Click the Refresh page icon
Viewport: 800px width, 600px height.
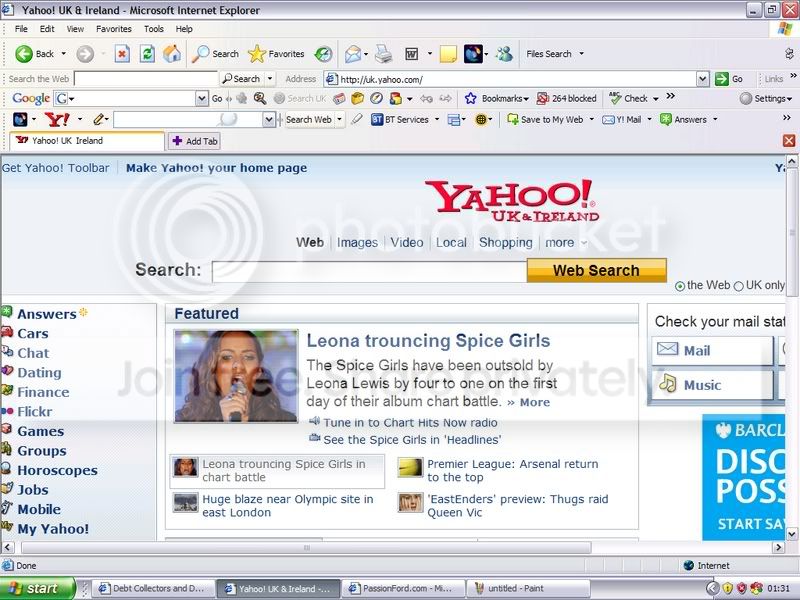(147, 54)
